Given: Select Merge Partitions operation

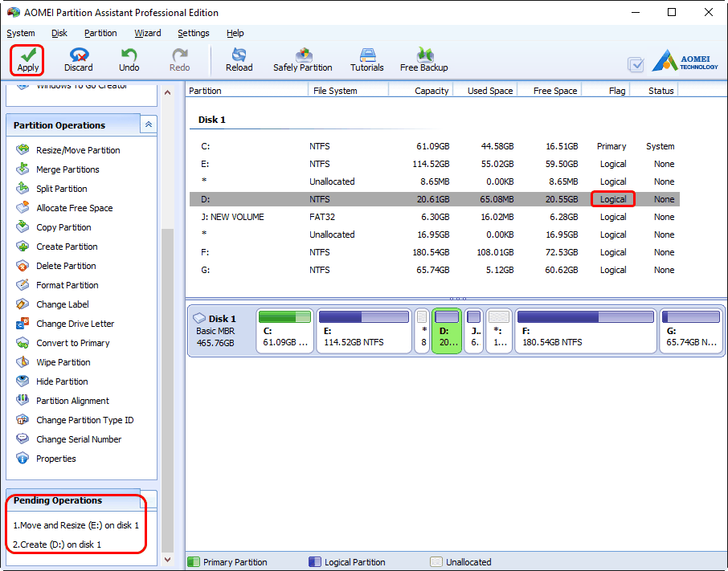Looking at the screenshot, I should 67,169.
